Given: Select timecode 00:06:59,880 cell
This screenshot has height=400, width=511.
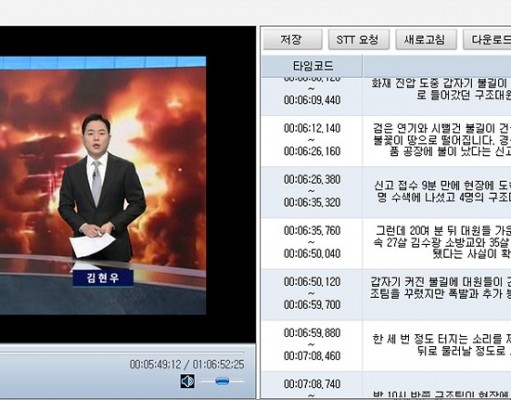Looking at the screenshot, I should point(312,345).
